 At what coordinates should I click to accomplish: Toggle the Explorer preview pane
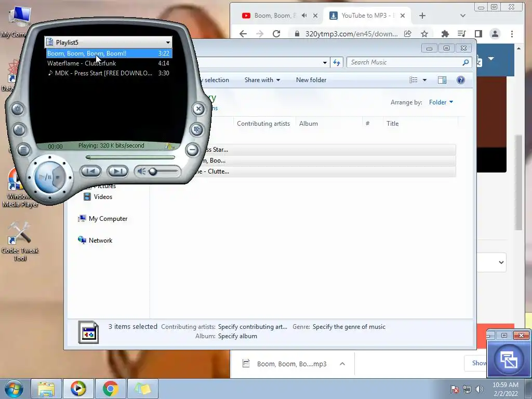click(442, 80)
